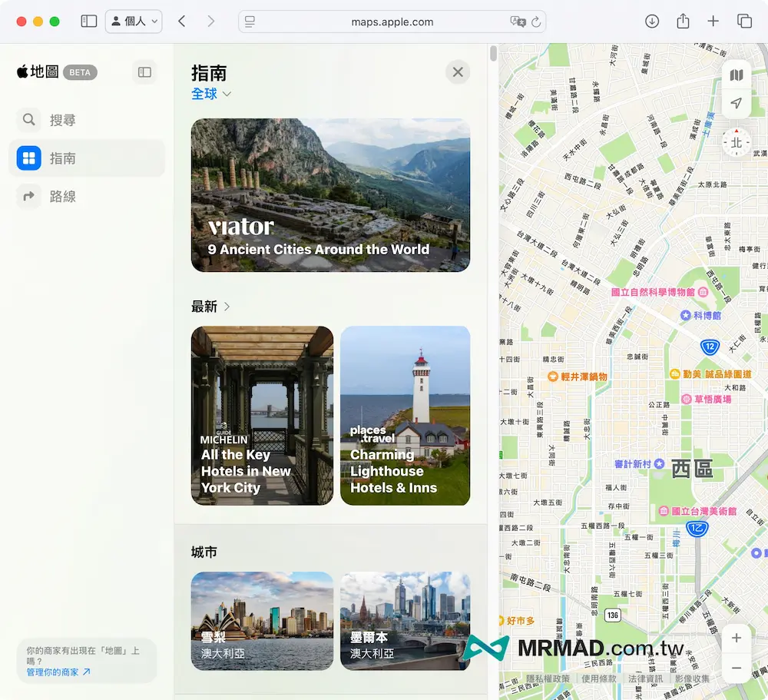Viewport: 768px width, 700px height.
Task: Zoom in the map with plus button
Action: pos(737,639)
